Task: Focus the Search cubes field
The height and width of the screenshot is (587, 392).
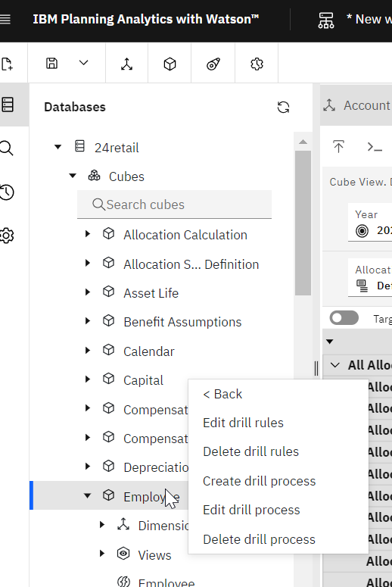Action: coord(174,205)
